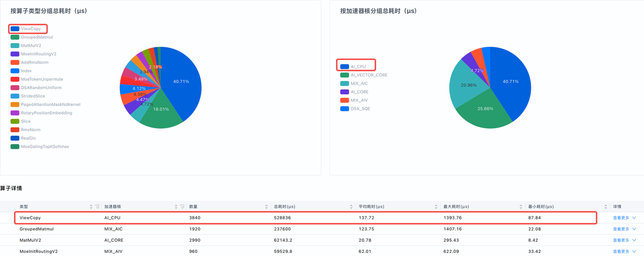
Task: Toggle DSA_SQE legend entry
Action: click(355, 109)
